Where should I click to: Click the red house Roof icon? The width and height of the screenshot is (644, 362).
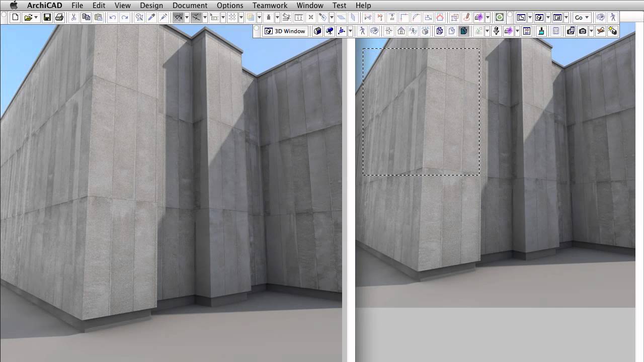440,18
